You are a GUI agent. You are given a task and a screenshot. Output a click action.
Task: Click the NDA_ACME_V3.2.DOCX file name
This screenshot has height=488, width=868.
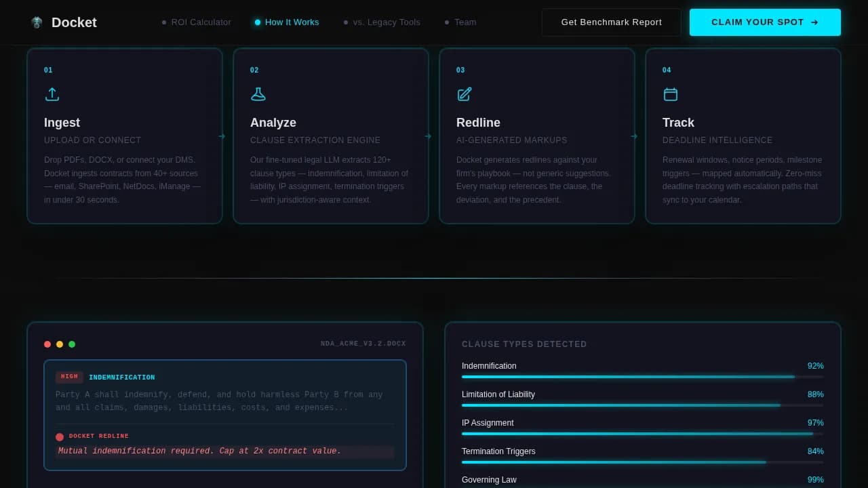(x=363, y=344)
